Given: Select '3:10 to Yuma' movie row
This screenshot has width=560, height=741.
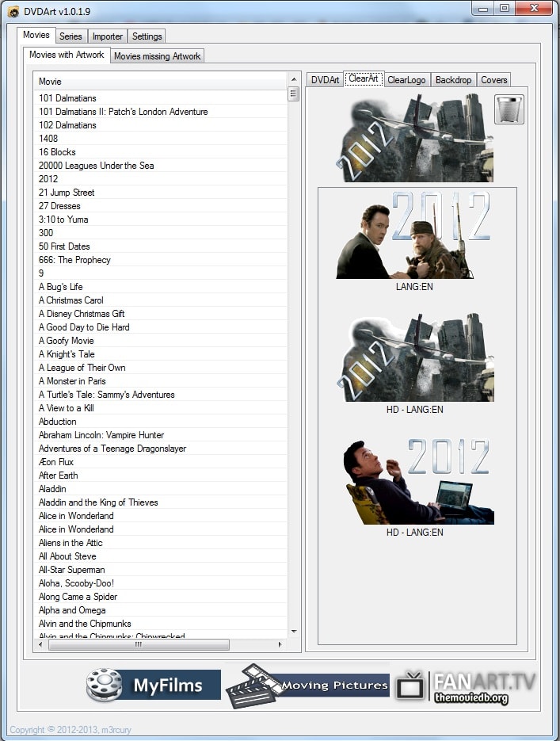Looking at the screenshot, I should 161,220.
